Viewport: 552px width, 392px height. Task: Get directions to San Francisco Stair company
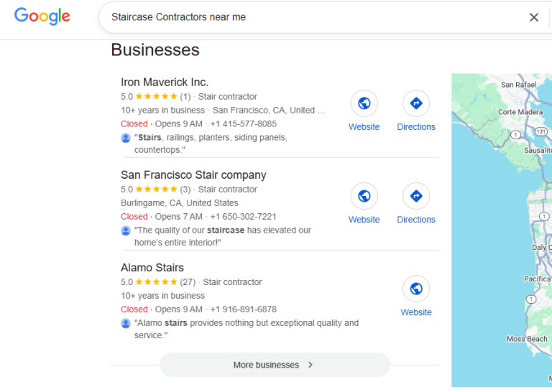[x=415, y=196]
